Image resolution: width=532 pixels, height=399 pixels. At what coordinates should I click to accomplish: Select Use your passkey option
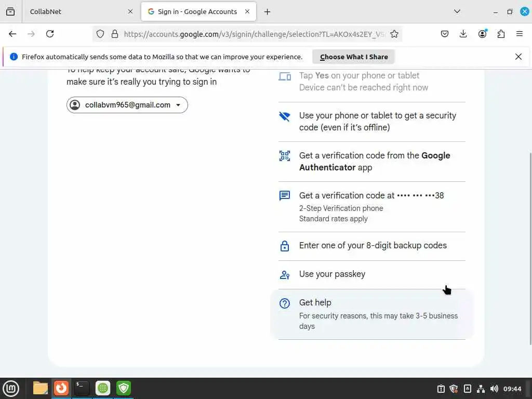click(x=372, y=274)
